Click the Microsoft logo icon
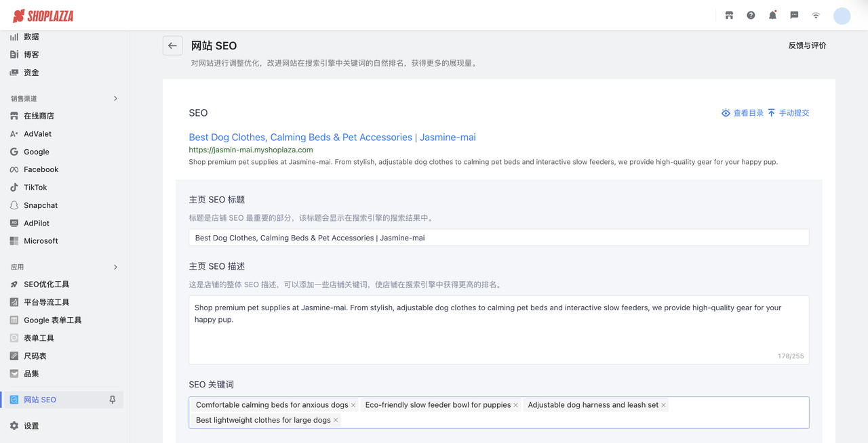The width and height of the screenshot is (868, 443). [x=14, y=241]
